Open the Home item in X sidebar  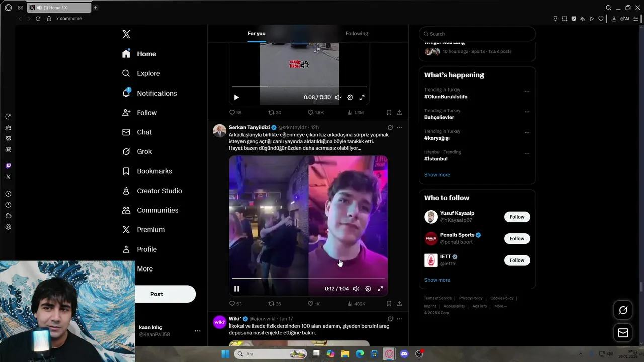click(x=139, y=54)
